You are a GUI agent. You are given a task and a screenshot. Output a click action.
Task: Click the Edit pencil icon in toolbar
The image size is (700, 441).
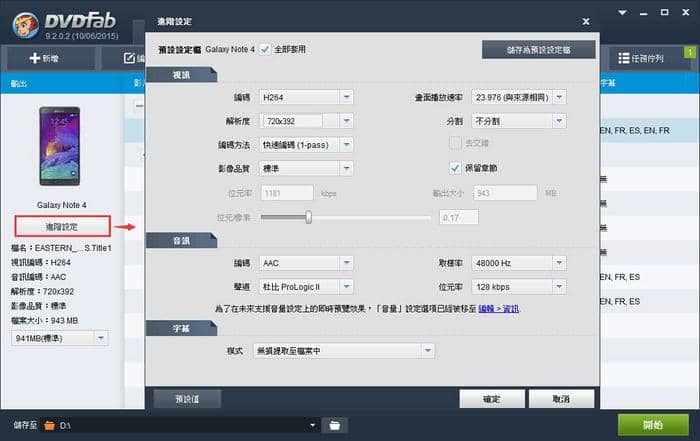pos(129,58)
